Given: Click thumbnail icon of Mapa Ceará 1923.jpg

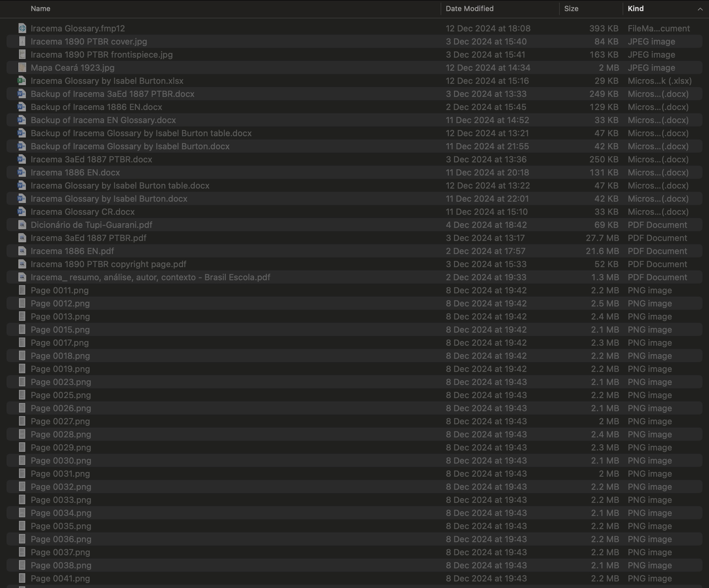Looking at the screenshot, I should 22,67.
